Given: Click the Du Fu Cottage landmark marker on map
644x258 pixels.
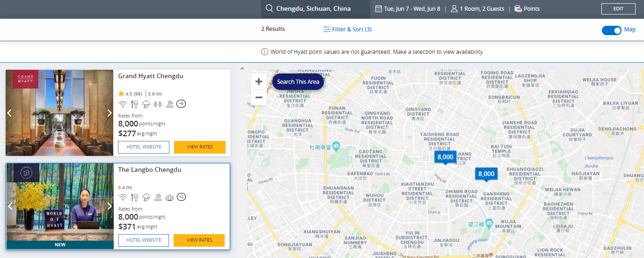Looking at the screenshot, I should click(336, 147).
